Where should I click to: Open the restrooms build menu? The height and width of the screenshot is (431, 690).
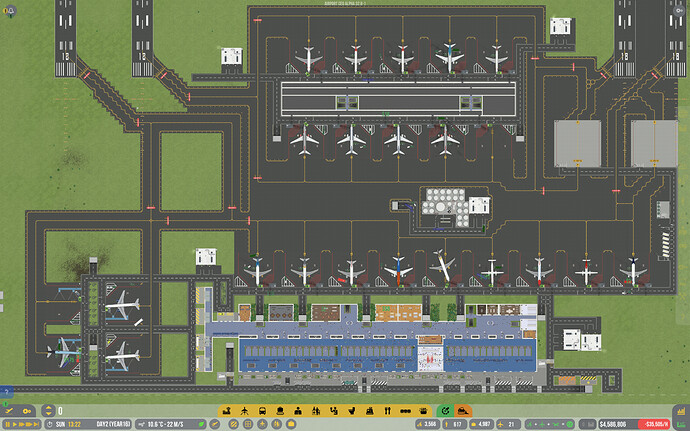(315, 411)
